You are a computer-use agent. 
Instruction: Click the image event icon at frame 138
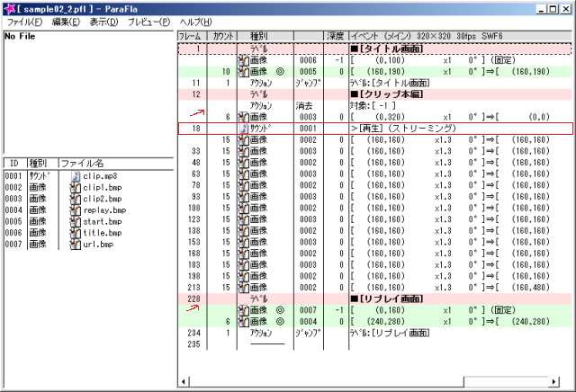pyautogui.click(x=244, y=231)
